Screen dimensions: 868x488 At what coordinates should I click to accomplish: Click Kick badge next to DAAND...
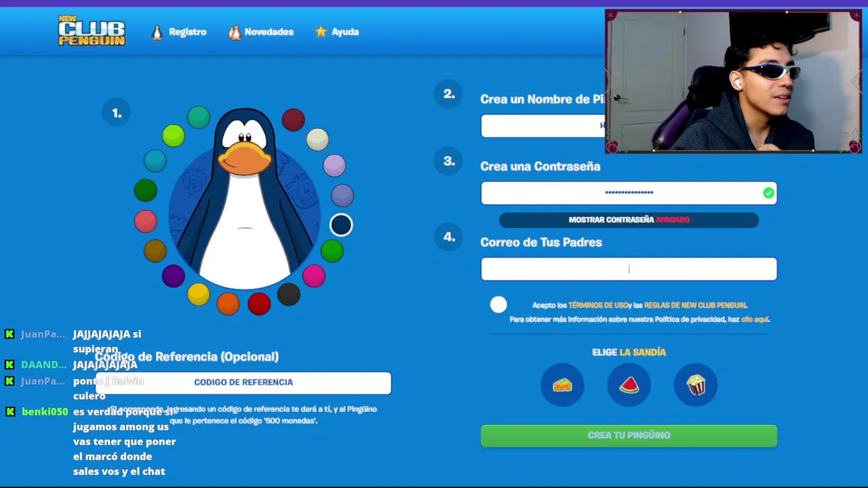pos(9,365)
